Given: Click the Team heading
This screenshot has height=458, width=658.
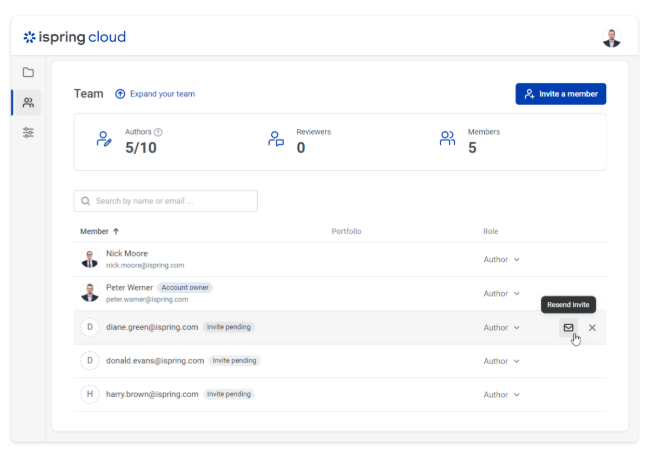Looking at the screenshot, I should coord(89,94).
